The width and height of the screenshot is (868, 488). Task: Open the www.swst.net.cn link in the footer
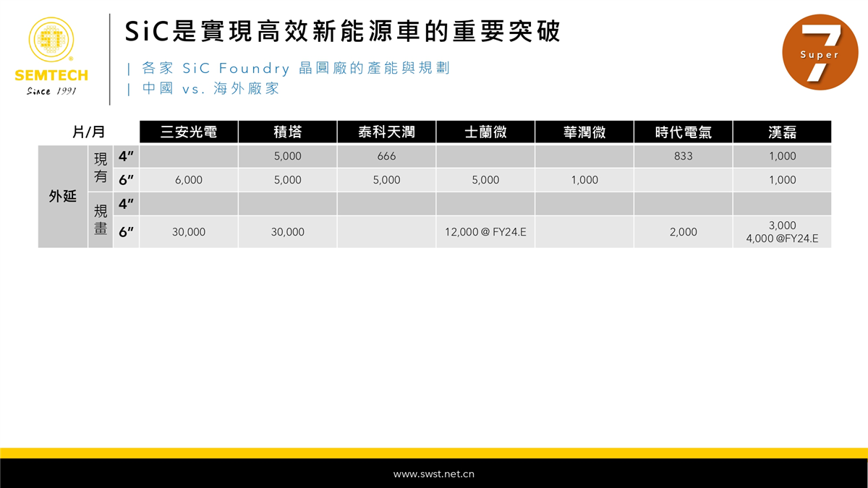[x=434, y=474]
